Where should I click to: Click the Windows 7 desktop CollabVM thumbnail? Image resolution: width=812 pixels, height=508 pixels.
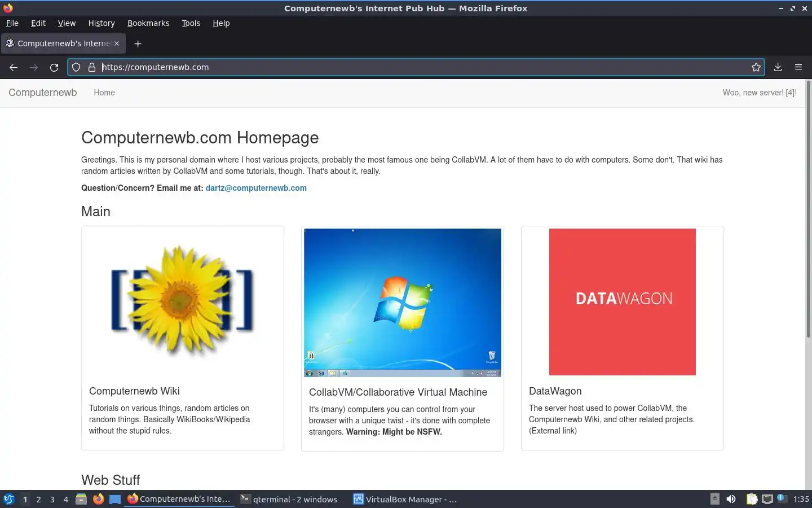[403, 303]
